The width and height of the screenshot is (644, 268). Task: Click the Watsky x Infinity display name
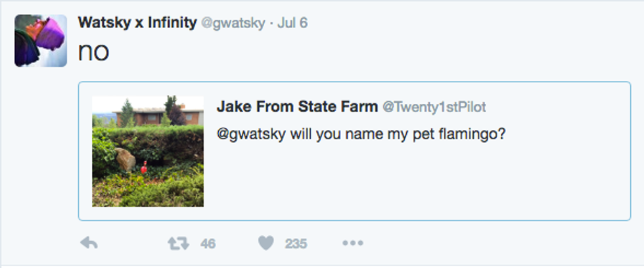pyautogui.click(x=137, y=22)
